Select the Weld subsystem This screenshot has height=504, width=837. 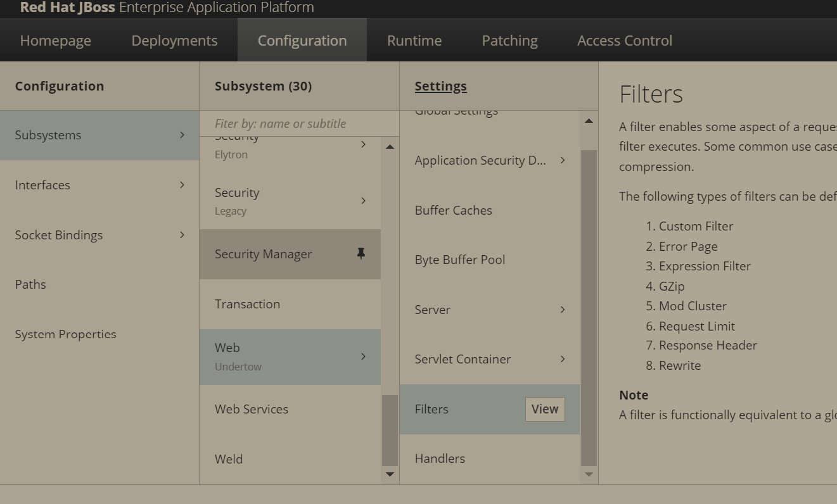(290, 459)
